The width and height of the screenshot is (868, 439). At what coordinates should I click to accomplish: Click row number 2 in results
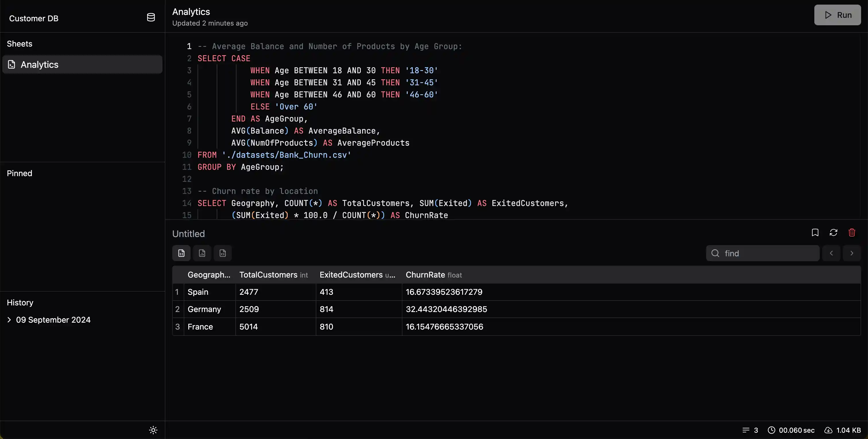click(178, 309)
